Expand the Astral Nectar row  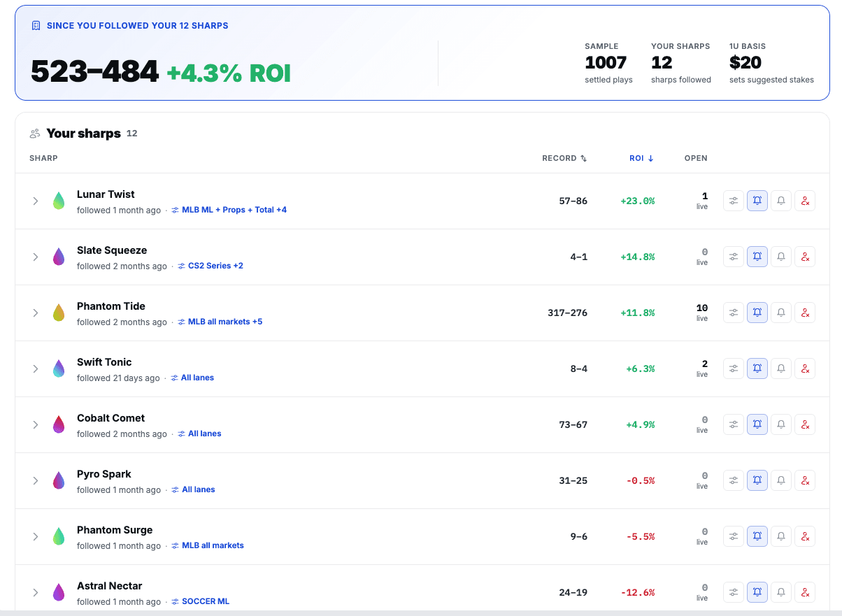click(x=35, y=592)
